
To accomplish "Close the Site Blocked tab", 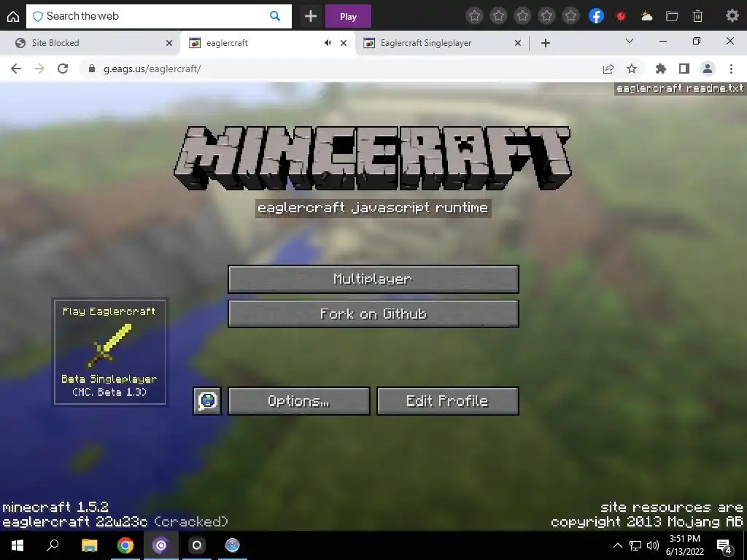I will (169, 43).
